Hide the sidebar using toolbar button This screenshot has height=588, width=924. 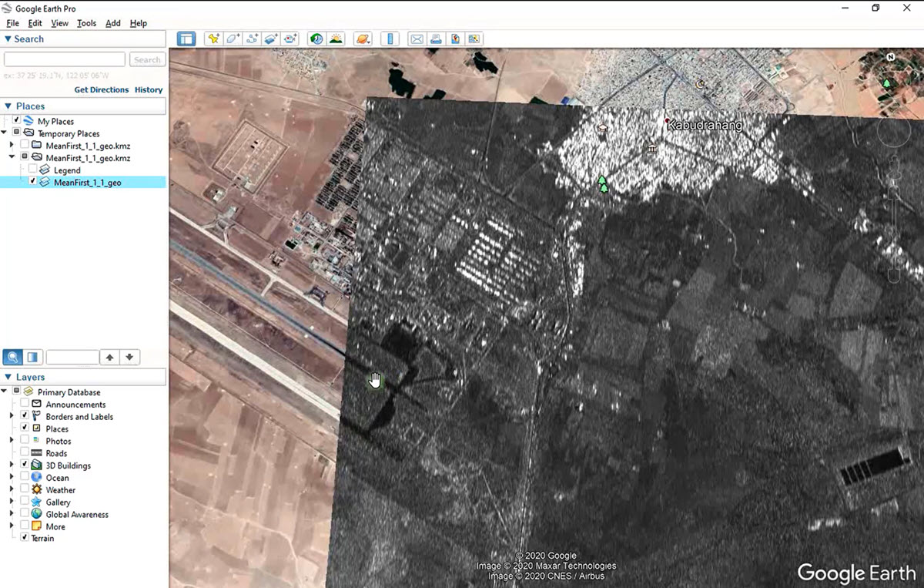pyautogui.click(x=186, y=39)
